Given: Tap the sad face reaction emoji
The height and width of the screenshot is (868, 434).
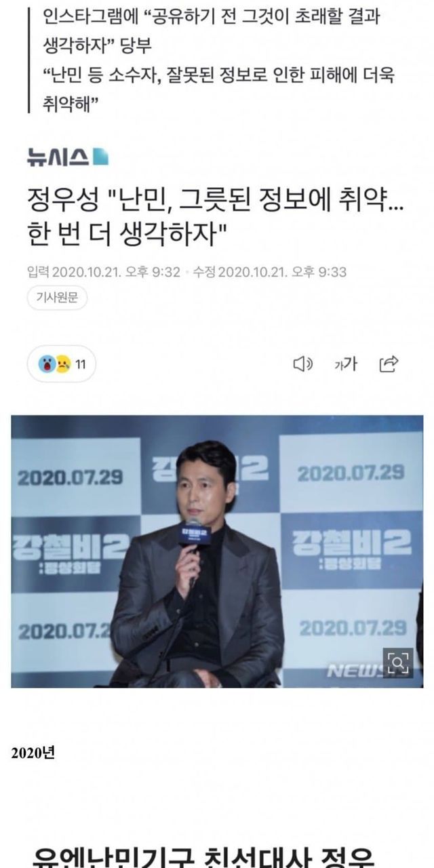Looking at the screenshot, I should 63,365.
